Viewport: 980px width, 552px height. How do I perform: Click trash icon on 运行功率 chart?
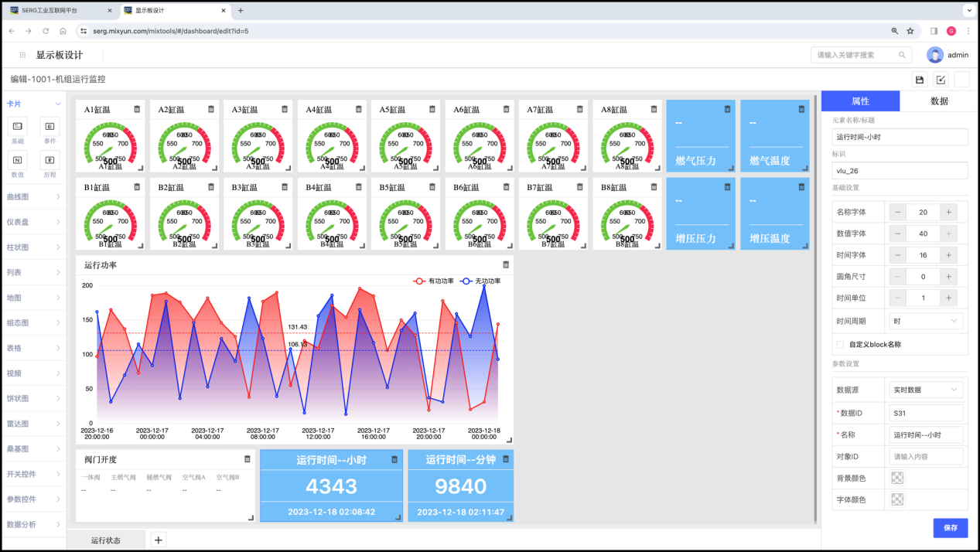point(506,264)
